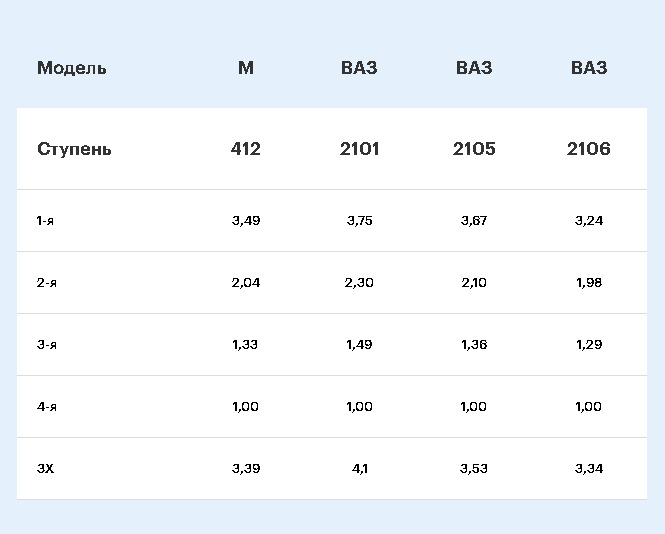Click the 4,1 reverse ratio value
Image resolution: width=665 pixels, height=534 pixels.
coord(359,468)
